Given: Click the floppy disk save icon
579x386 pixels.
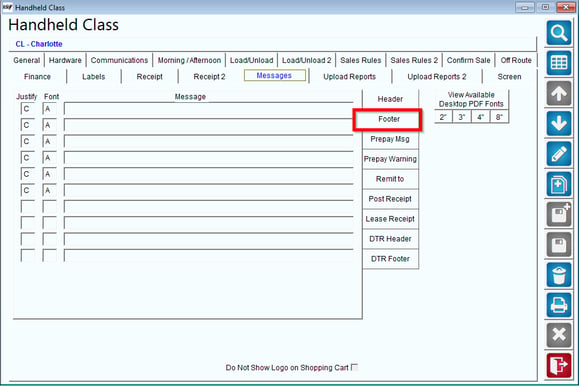Looking at the screenshot, I should pos(559,245).
